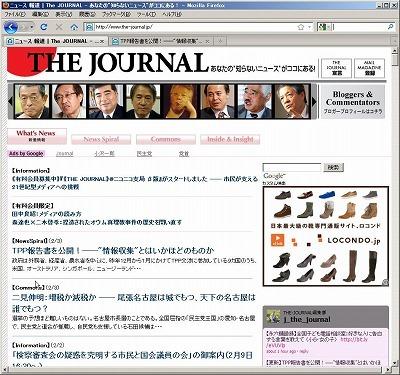Click the horizontal scrollbar right arrow

point(388,370)
